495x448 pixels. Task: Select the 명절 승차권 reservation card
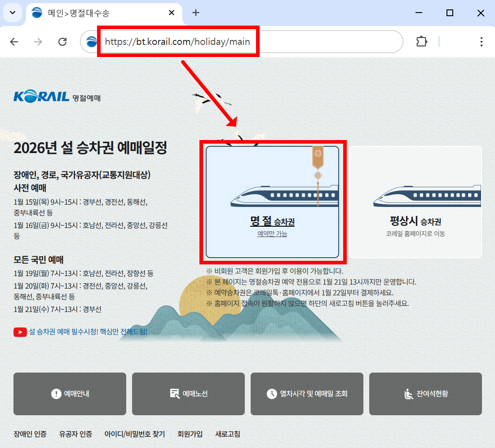click(x=273, y=202)
